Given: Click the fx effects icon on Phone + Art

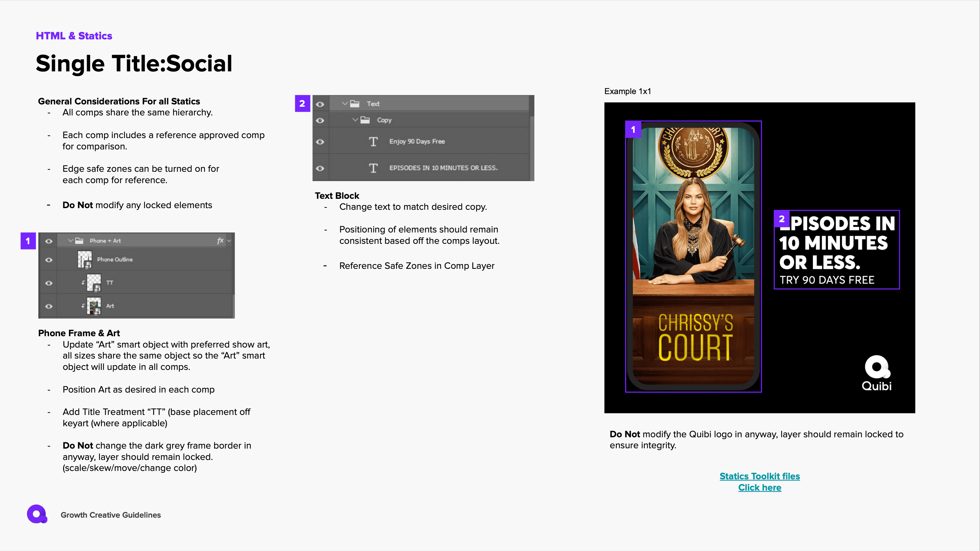Looking at the screenshot, I should [x=220, y=240].
